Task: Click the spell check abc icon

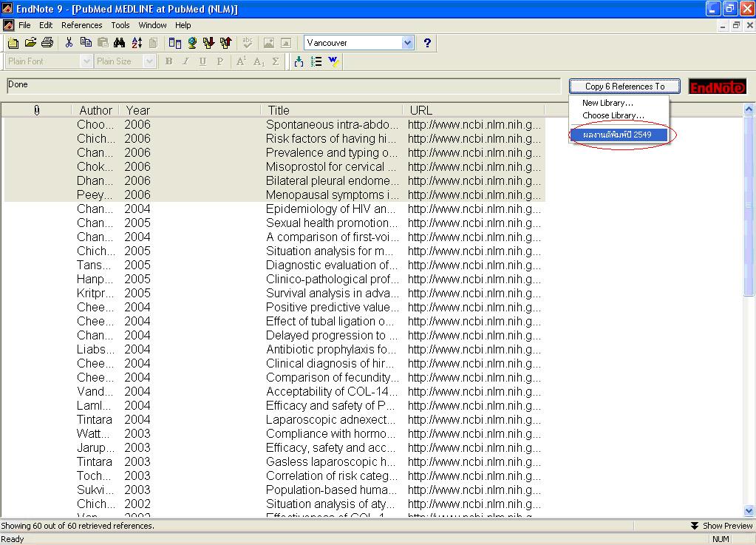Action: pyautogui.click(x=248, y=43)
